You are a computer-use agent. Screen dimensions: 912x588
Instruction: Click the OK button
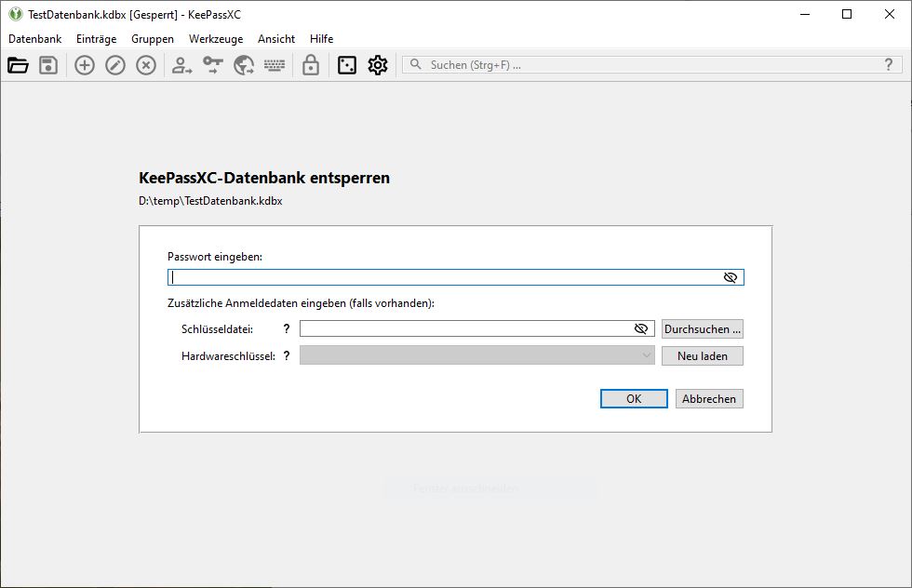pos(634,399)
